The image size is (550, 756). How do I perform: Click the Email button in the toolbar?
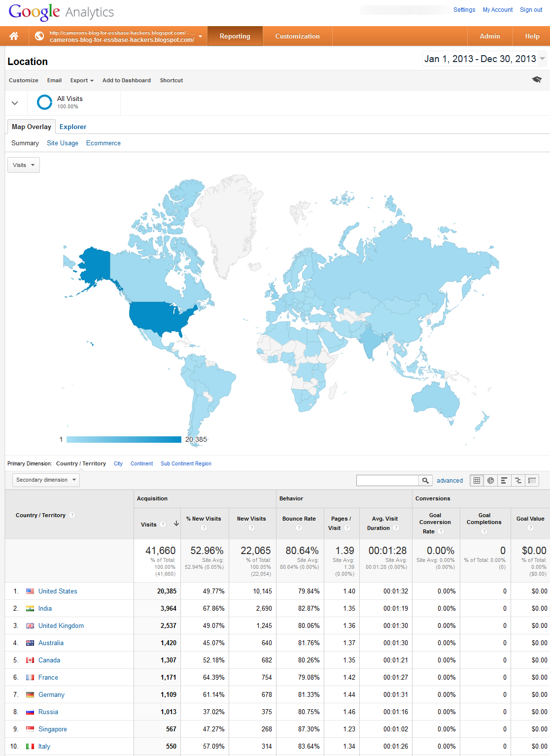click(x=54, y=80)
